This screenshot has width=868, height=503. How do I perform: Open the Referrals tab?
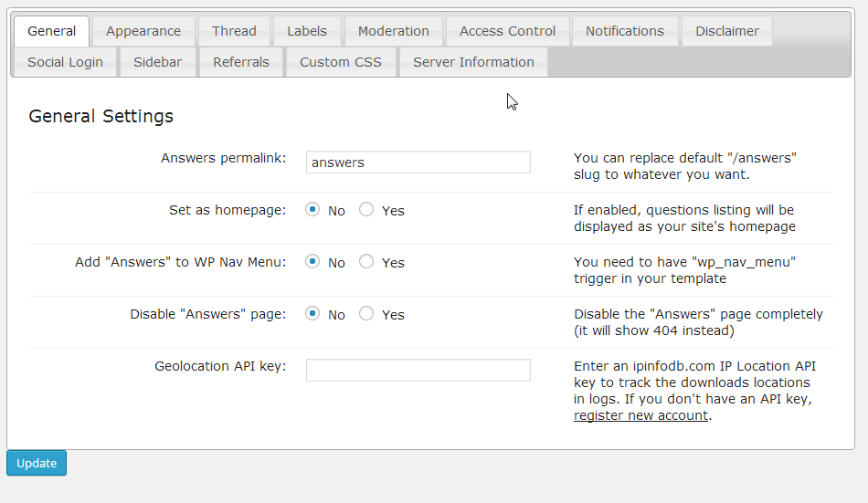[241, 62]
